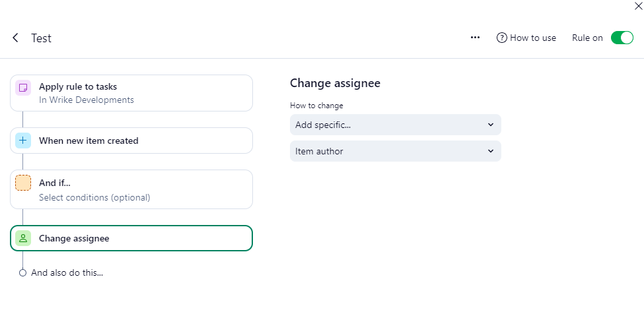This screenshot has height=316, width=644.
Task: Open the Add specific... dropdown
Action: point(395,125)
